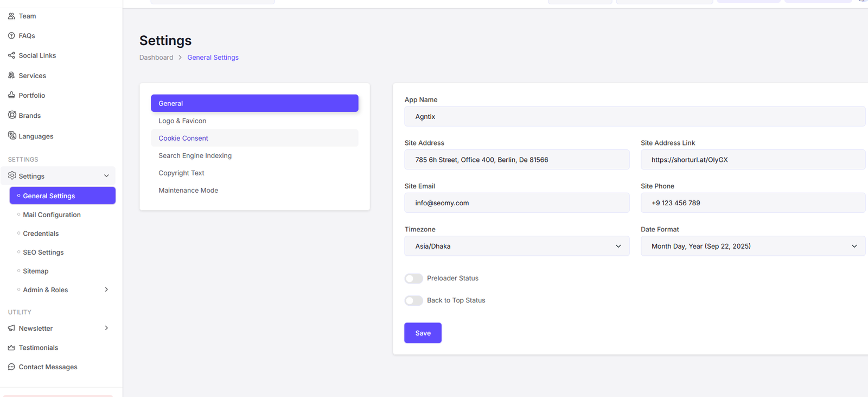Save the general settings
The image size is (868, 397).
[423, 333]
